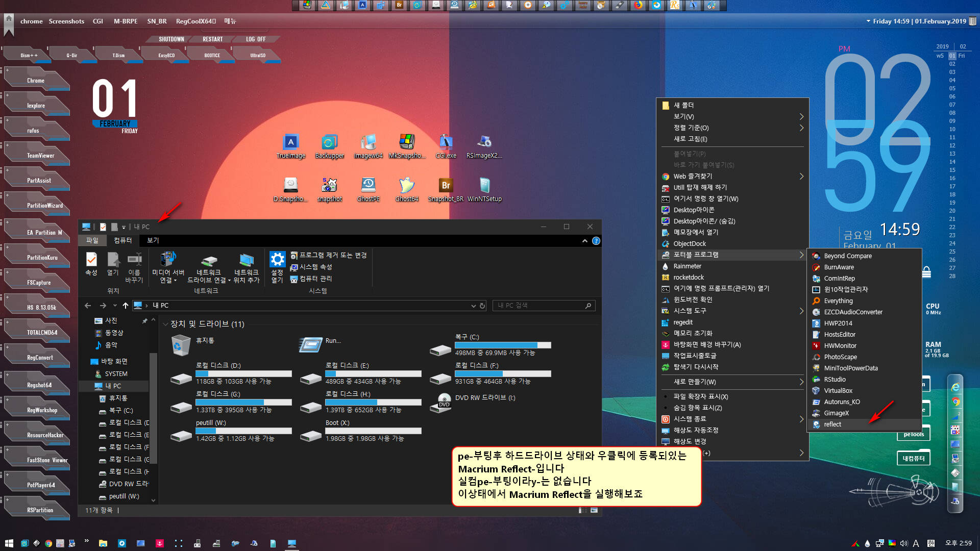
Task: Click explorer help question mark icon
Action: (x=596, y=241)
